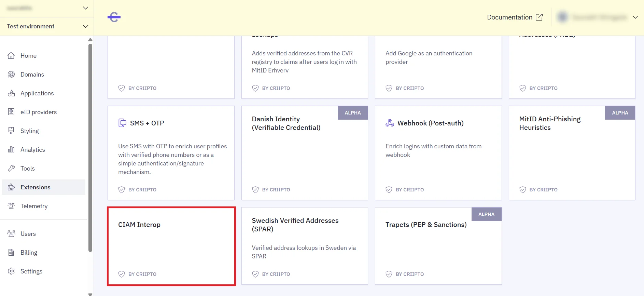The height and width of the screenshot is (296, 644).
Task: Click the Analytics bar chart icon
Action: (x=11, y=150)
